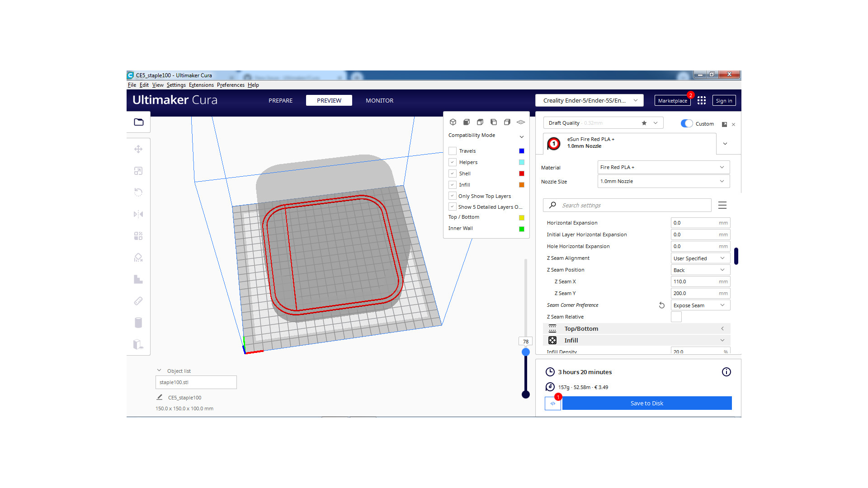This screenshot has width=868, height=488.
Task: Switch to the MONITOR tab
Action: click(379, 100)
